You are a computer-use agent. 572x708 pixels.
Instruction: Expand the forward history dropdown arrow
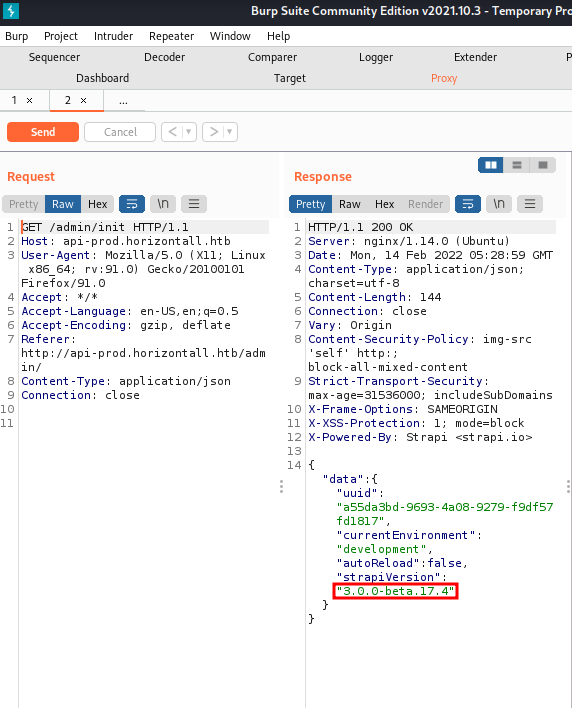coord(230,132)
